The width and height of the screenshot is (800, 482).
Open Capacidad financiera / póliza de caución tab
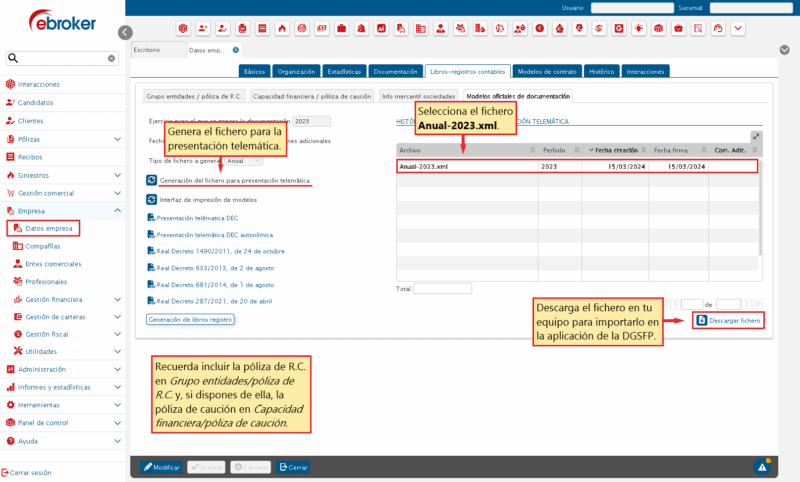point(311,96)
